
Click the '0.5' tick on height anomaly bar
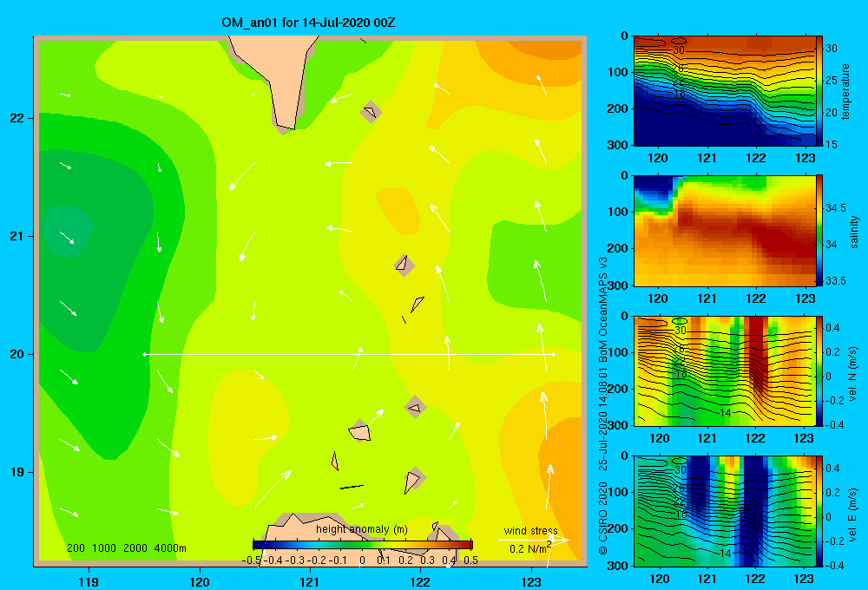click(x=471, y=560)
